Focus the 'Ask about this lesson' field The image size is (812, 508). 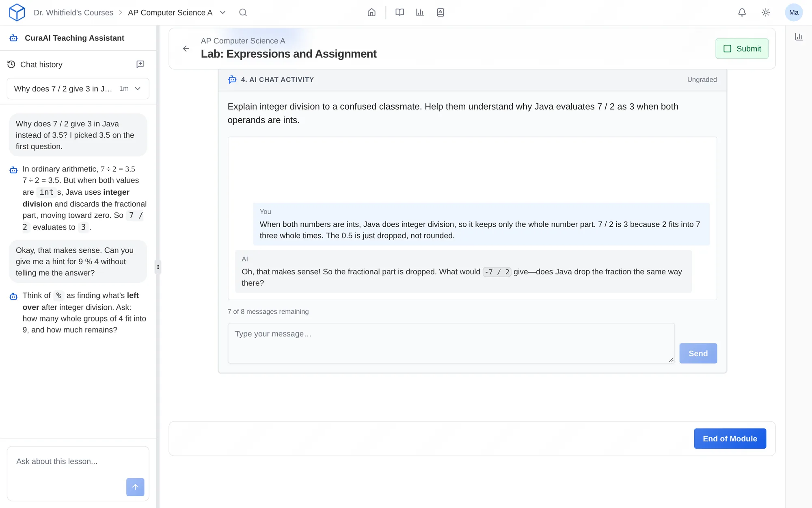tap(78, 473)
